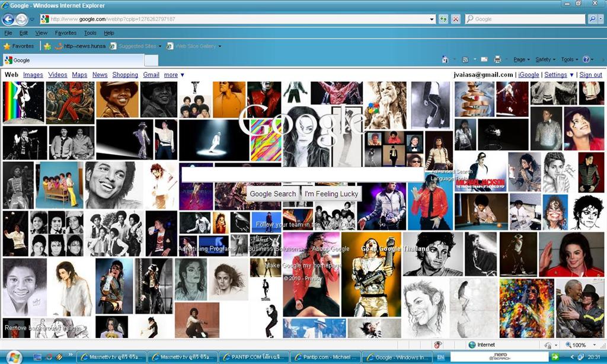Click the EN language indicator on taskbar

coord(440,357)
